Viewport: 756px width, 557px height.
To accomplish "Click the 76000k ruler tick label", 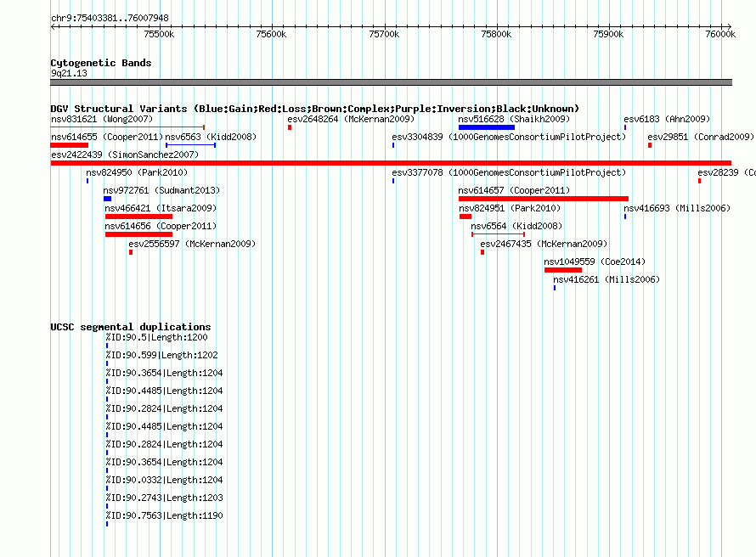I will point(720,34).
